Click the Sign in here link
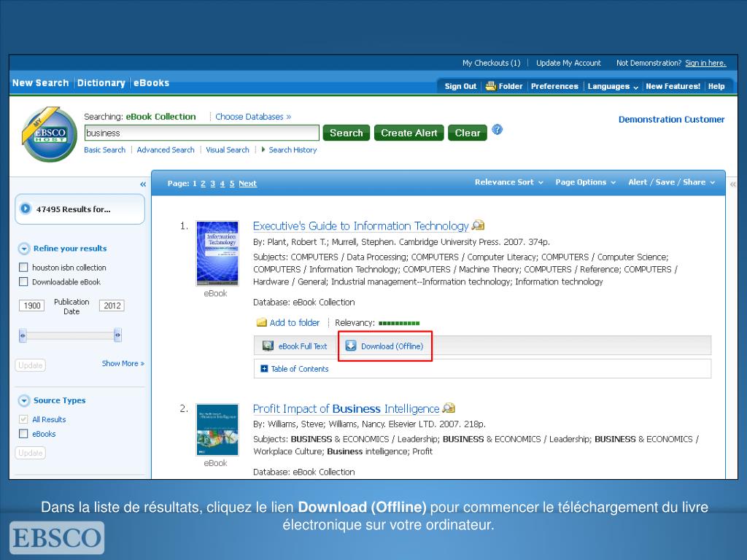The height and width of the screenshot is (560, 747). pyautogui.click(x=705, y=63)
